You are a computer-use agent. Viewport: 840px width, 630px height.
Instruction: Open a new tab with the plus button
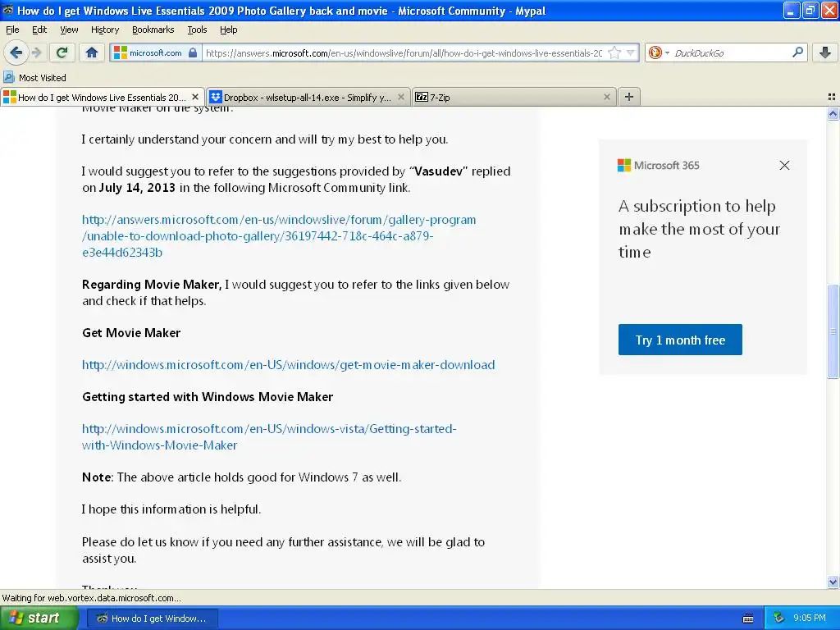(629, 97)
